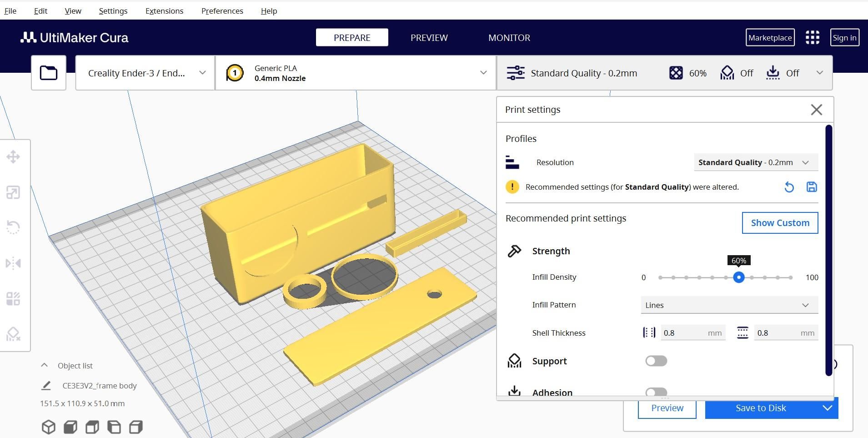Select the Per Model Settings tool
The width and height of the screenshot is (868, 438).
coord(13,299)
